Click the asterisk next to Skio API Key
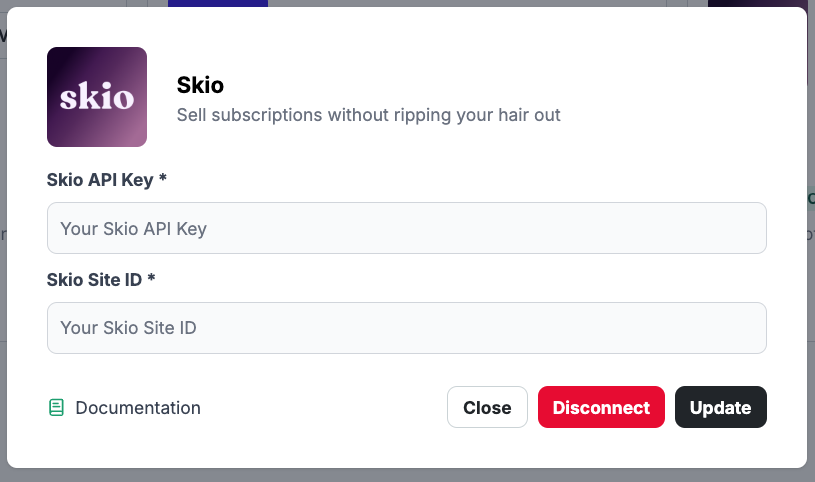 tap(162, 180)
